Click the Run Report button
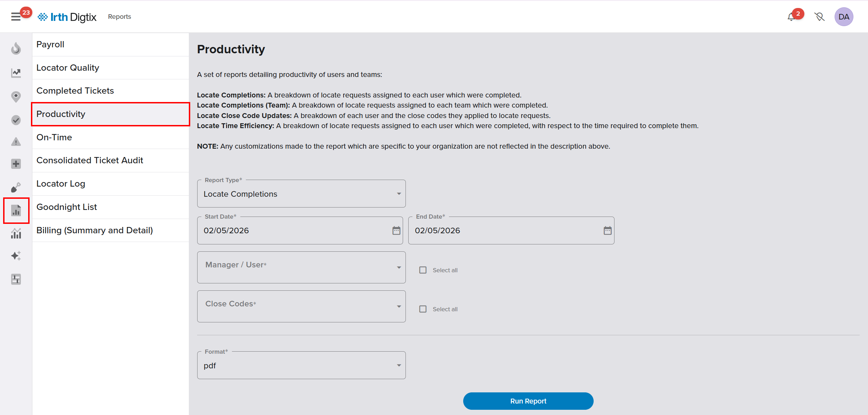 528,401
